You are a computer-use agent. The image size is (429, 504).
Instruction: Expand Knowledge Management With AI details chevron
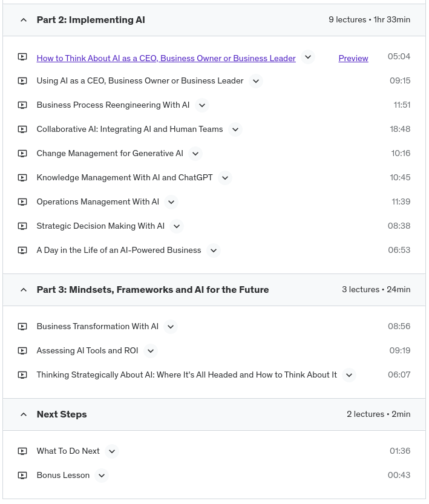tap(225, 178)
